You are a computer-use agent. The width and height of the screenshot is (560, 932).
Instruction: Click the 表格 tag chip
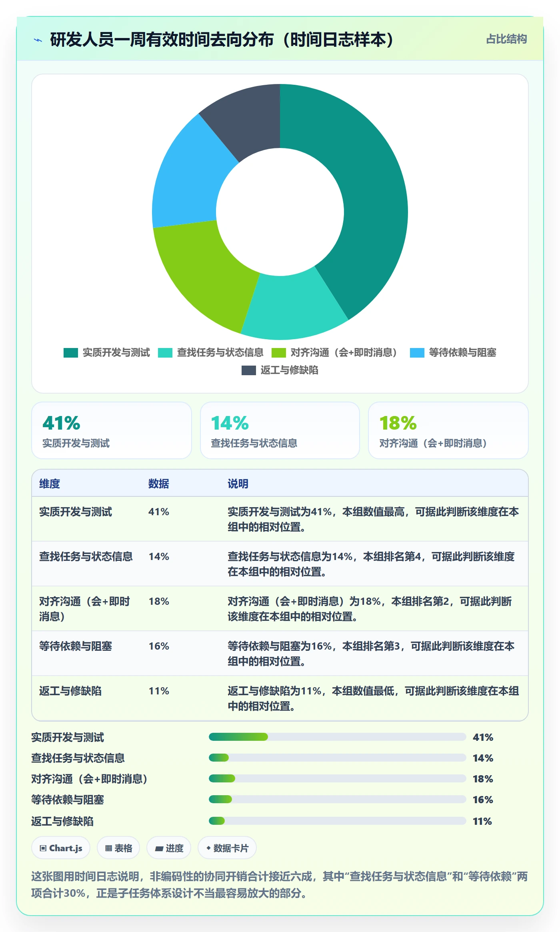(x=118, y=848)
